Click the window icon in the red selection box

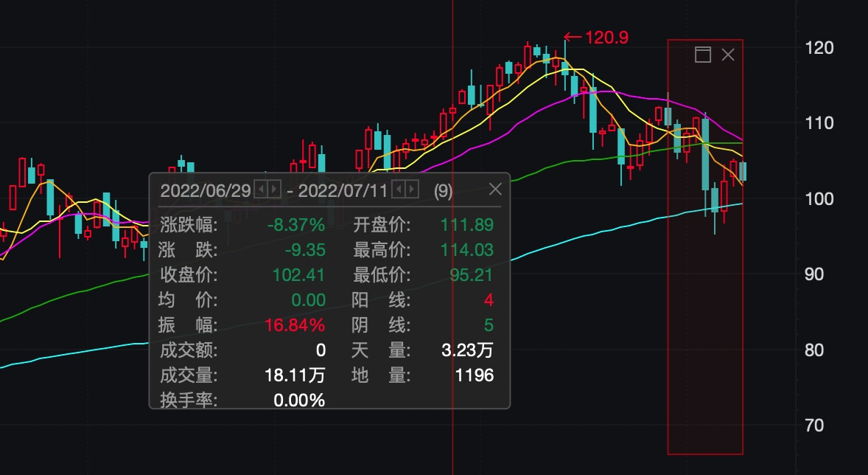(x=703, y=54)
